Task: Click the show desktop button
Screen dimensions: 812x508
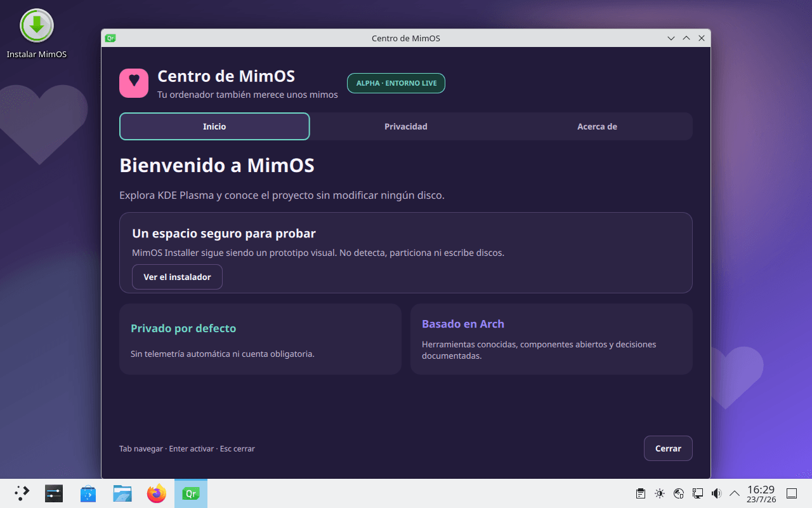Action: pyautogui.click(x=792, y=493)
